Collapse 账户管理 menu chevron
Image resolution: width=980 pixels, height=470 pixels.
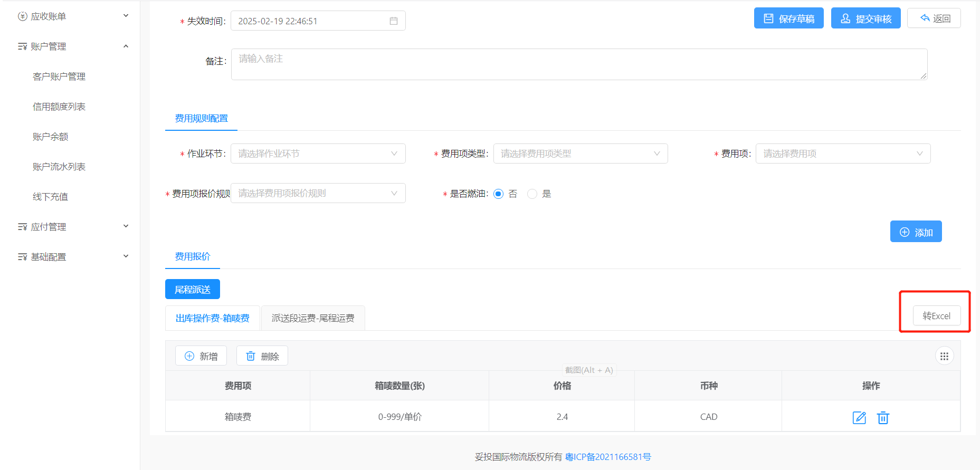point(126,46)
